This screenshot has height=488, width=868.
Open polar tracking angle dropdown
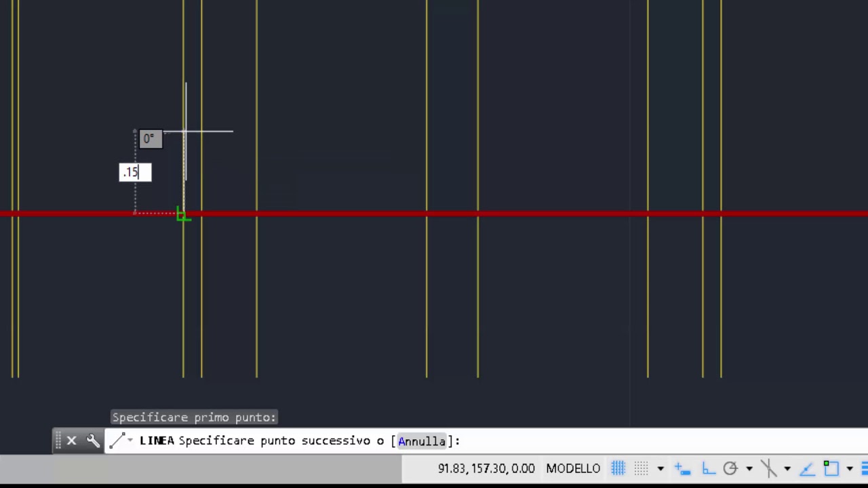coord(749,469)
